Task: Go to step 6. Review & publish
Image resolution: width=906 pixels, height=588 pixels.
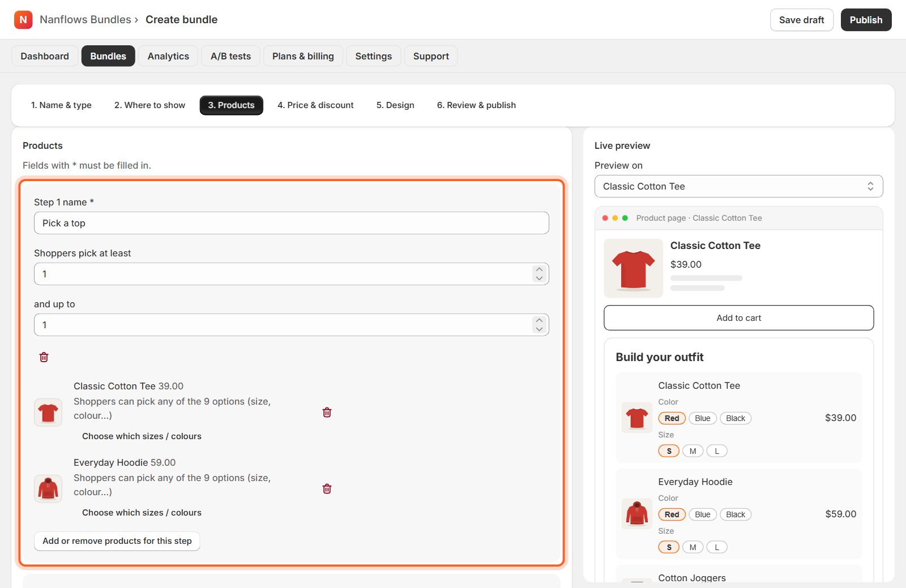Action: [476, 105]
